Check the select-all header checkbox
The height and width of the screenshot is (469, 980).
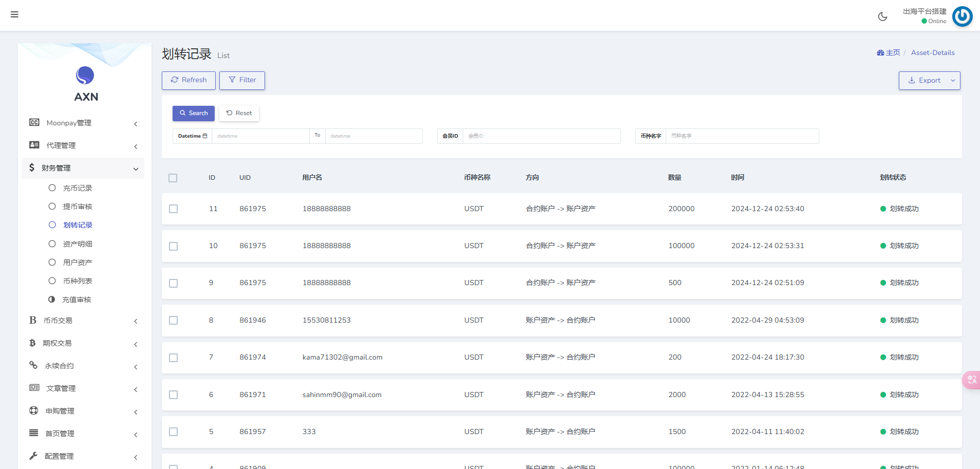[173, 178]
